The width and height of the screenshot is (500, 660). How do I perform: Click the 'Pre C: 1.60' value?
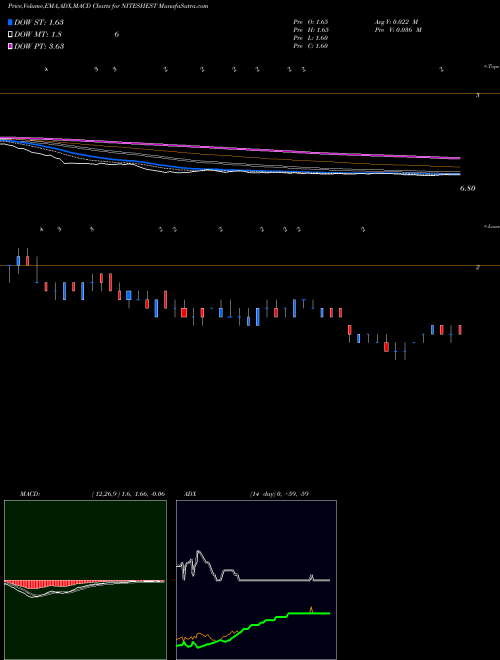311,46
